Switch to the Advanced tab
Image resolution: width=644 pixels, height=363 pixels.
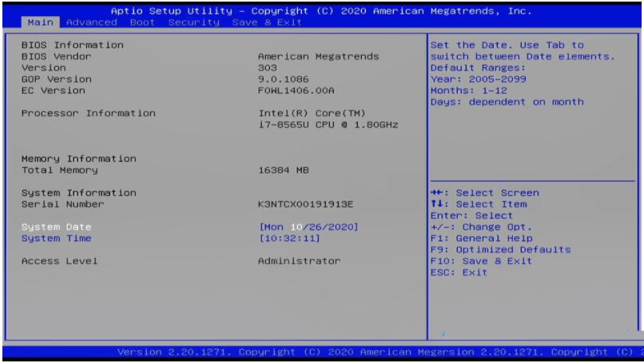pos(92,22)
